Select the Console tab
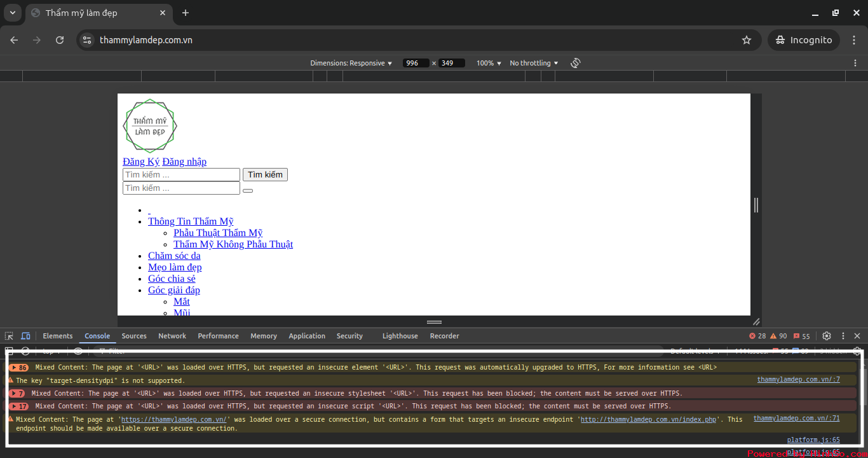Image resolution: width=868 pixels, height=458 pixels. coord(97,336)
